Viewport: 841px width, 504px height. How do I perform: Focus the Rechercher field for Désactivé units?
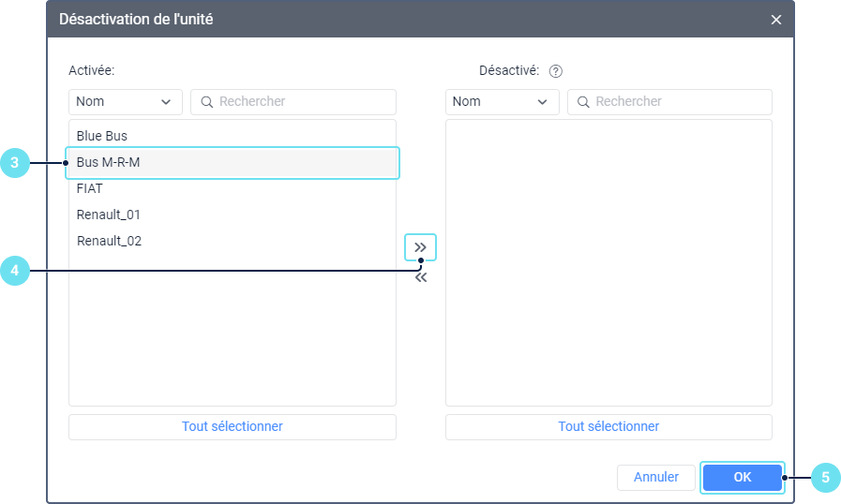click(679, 102)
